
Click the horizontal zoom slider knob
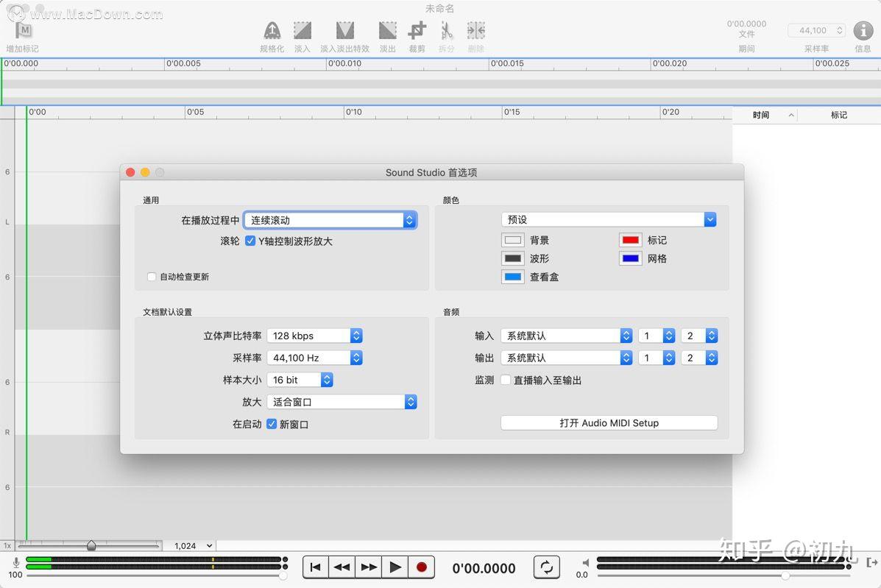[91, 546]
